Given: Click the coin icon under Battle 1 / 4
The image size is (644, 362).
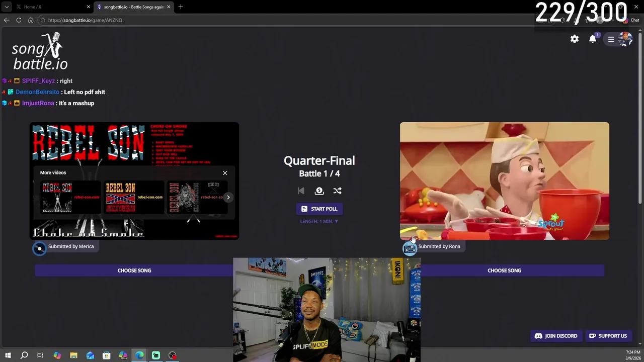Looking at the screenshot, I should tap(319, 191).
